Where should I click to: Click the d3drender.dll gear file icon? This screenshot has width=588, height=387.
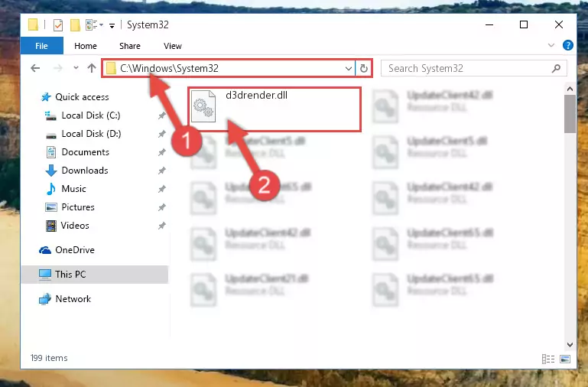(x=203, y=106)
